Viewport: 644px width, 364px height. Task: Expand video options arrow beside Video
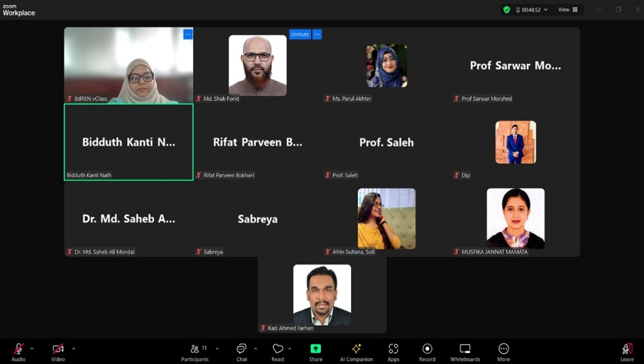tap(73, 349)
